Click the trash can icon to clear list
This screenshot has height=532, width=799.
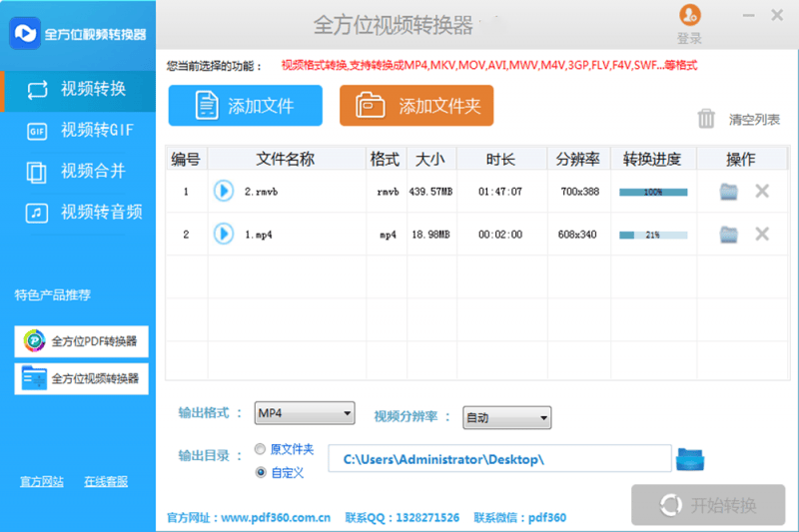point(706,119)
